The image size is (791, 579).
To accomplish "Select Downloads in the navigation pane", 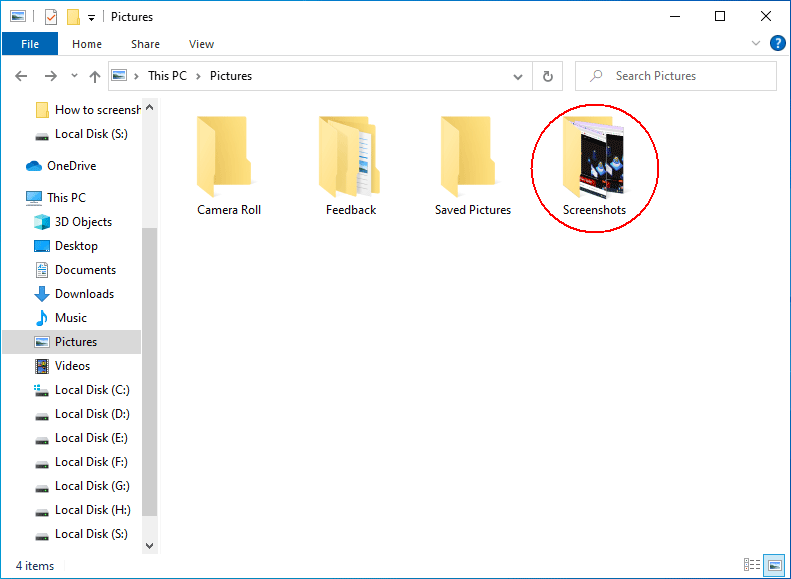I will (74, 294).
